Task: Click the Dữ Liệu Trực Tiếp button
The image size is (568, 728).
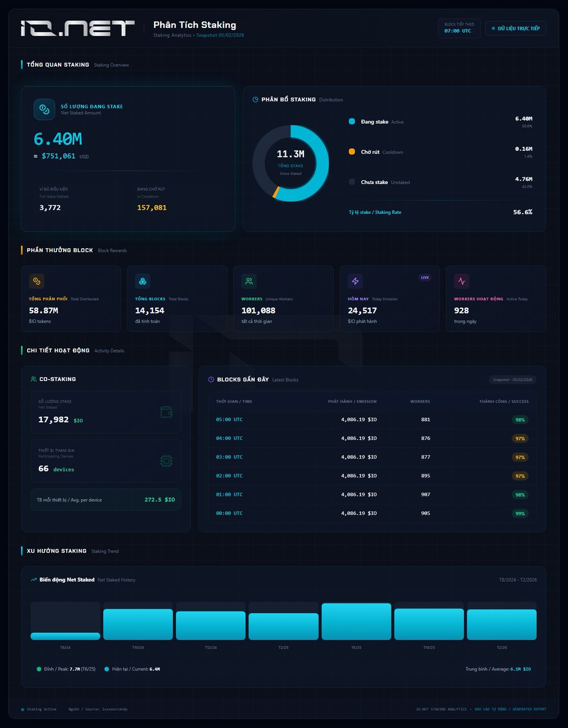Action: pos(515,28)
